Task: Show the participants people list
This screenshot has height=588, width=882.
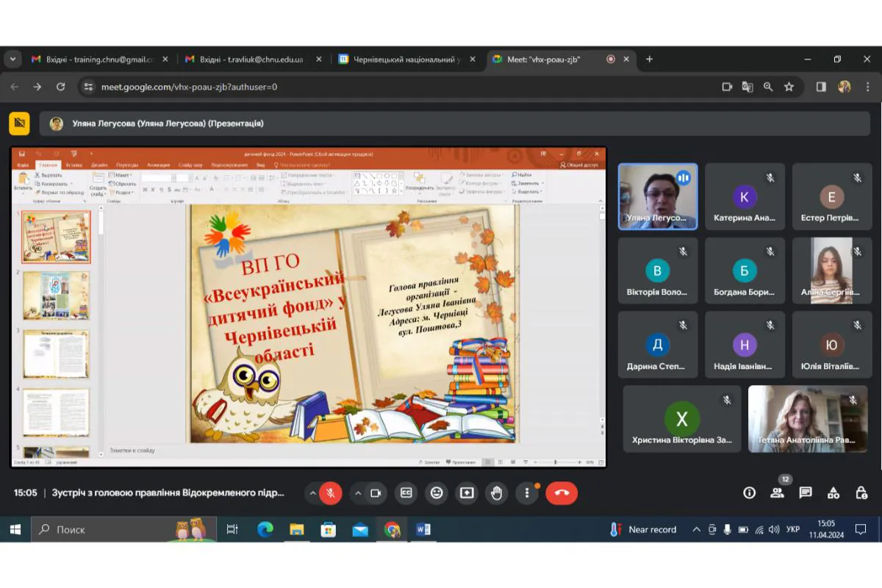Action: 778,493
